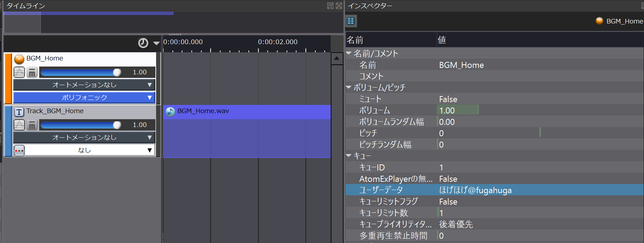Select the ユーザーデータ property label
This screenshot has height=243, width=644.
point(381,190)
